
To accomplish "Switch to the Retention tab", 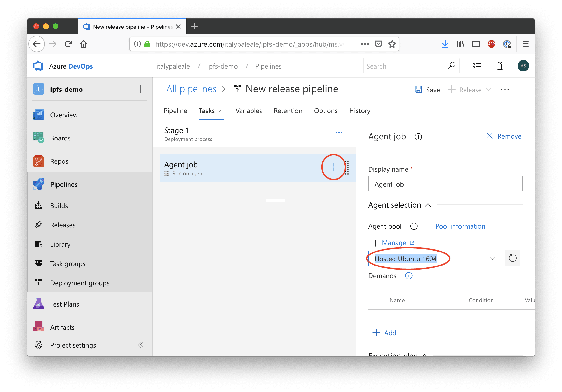I will (x=288, y=111).
